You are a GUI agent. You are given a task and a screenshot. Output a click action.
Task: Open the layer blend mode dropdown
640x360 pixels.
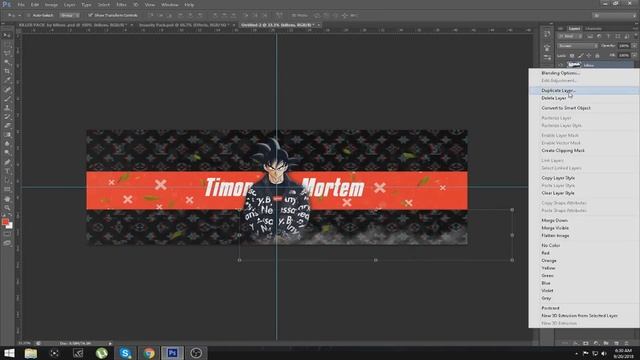pyautogui.click(x=578, y=46)
